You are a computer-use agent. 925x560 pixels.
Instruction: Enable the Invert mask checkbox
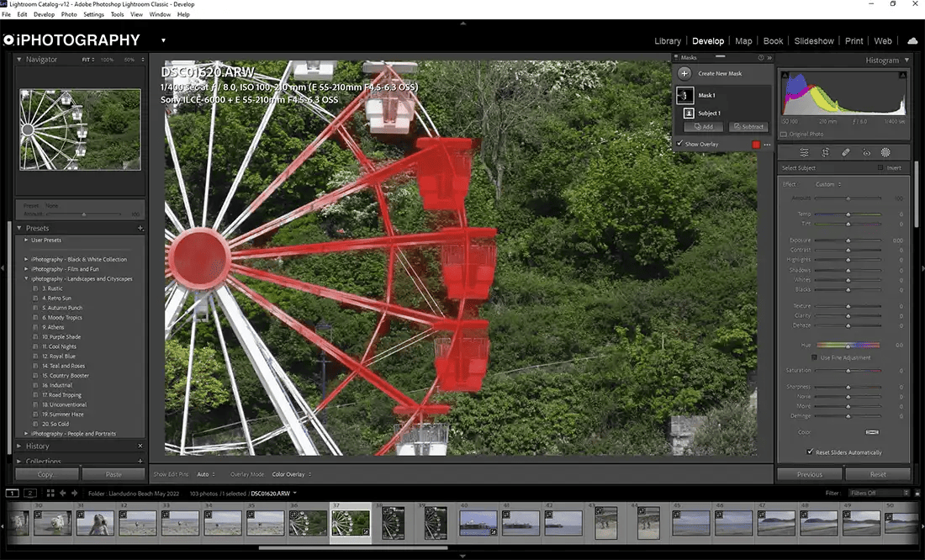880,167
